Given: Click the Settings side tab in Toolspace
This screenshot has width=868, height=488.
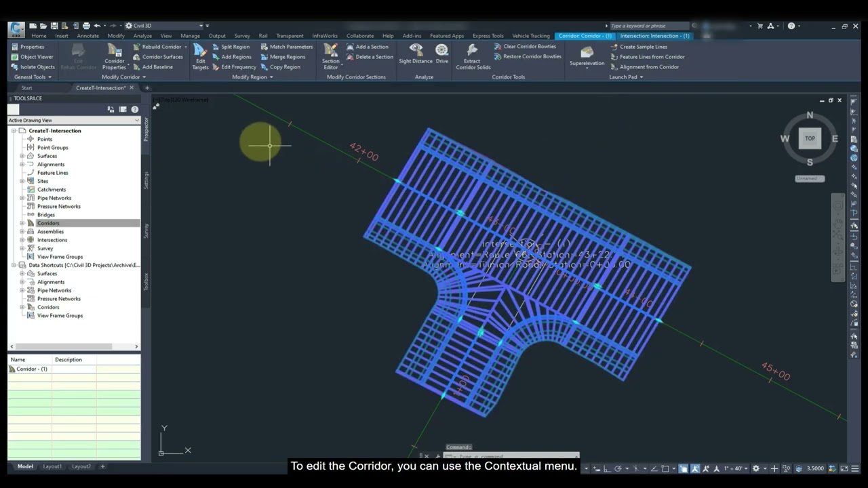Looking at the screenshot, I should [x=146, y=180].
